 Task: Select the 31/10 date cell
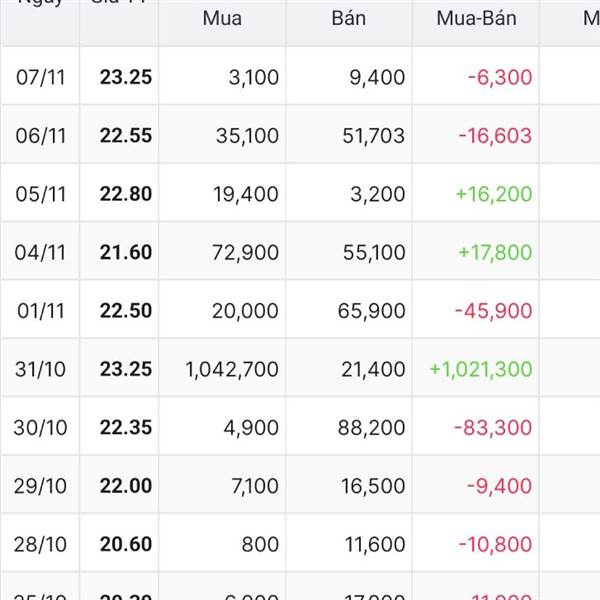coord(40,369)
